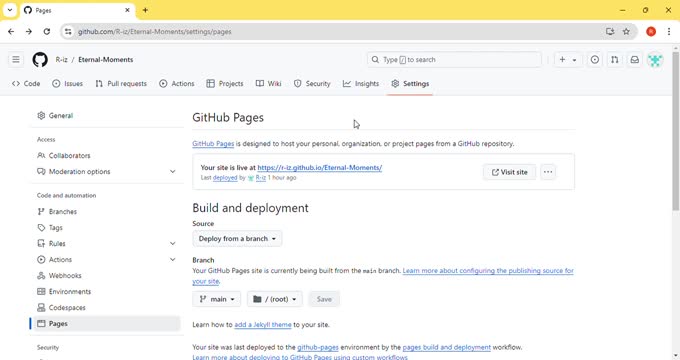Screen dimensions: 680x360
Task: Go back with browser back arrow
Action: tap(11, 32)
